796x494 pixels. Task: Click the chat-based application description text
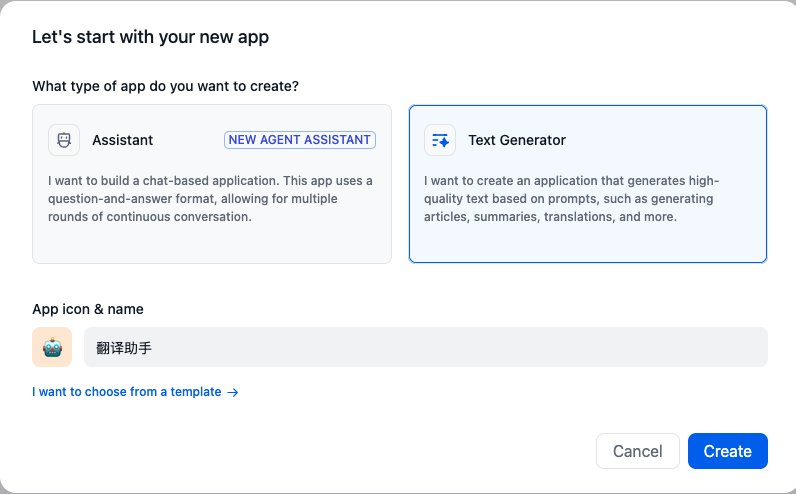click(x=210, y=199)
